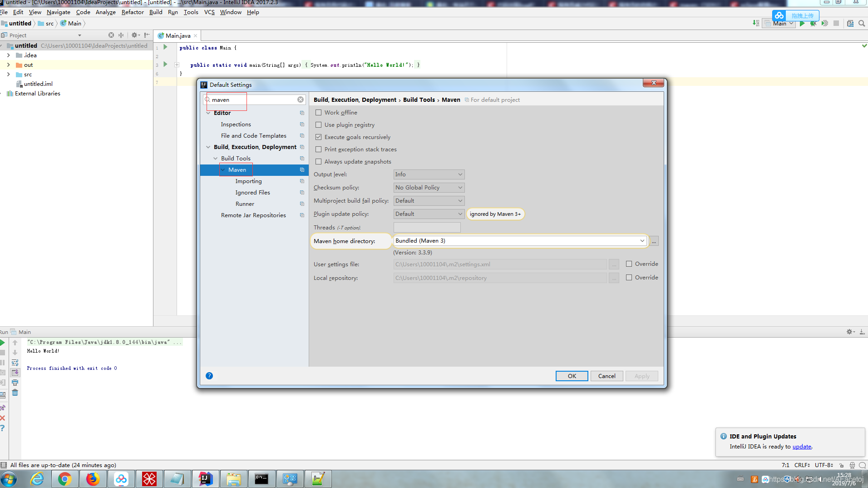The image size is (868, 488).
Task: Select Inspections under Editor
Action: click(236, 124)
